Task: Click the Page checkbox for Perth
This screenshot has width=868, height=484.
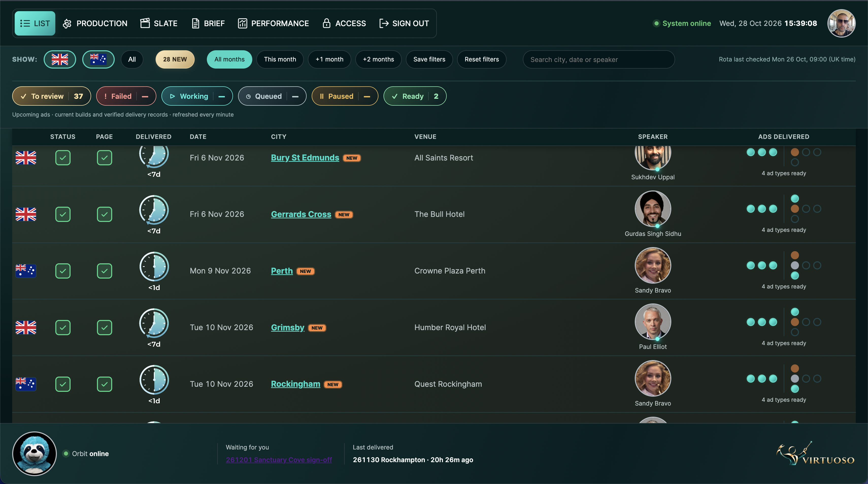Action: tap(105, 271)
